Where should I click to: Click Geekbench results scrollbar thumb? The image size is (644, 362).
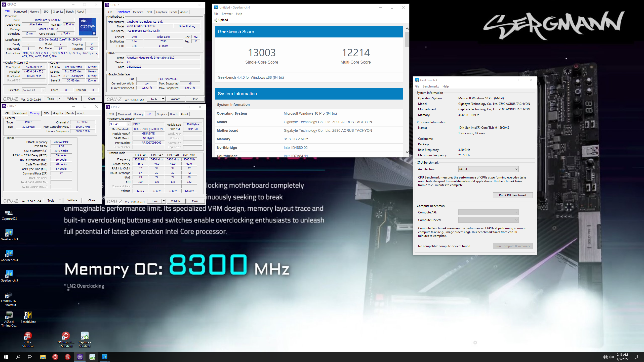[407, 39]
